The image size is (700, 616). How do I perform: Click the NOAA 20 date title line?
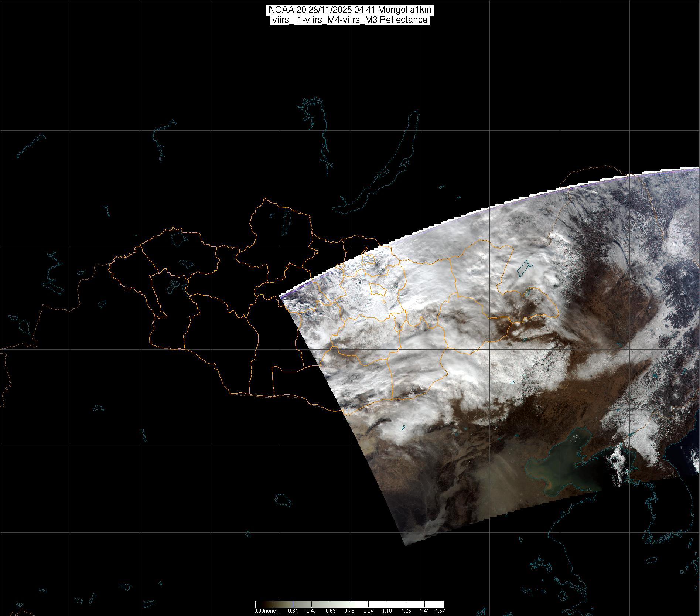tap(349, 10)
